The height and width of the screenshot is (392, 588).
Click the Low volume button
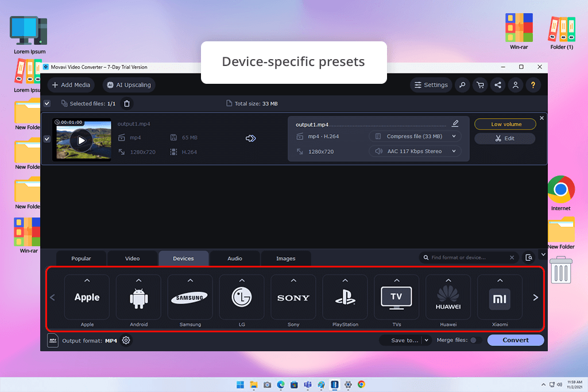505,124
